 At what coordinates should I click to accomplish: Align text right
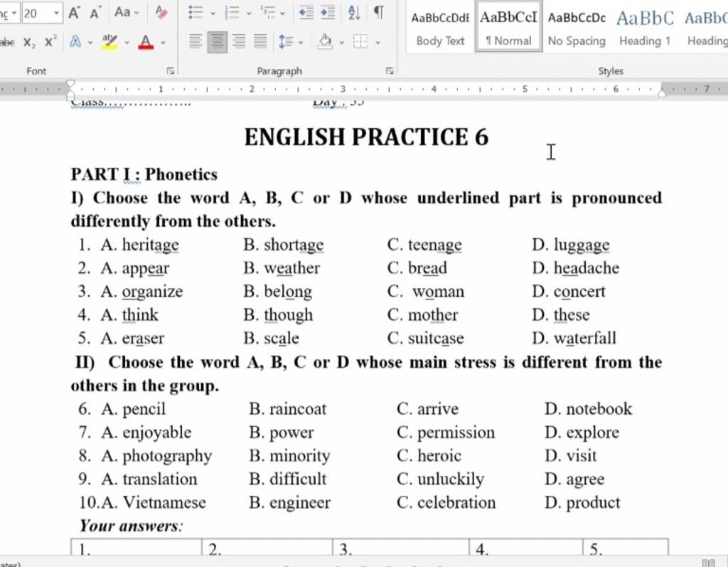point(239,42)
